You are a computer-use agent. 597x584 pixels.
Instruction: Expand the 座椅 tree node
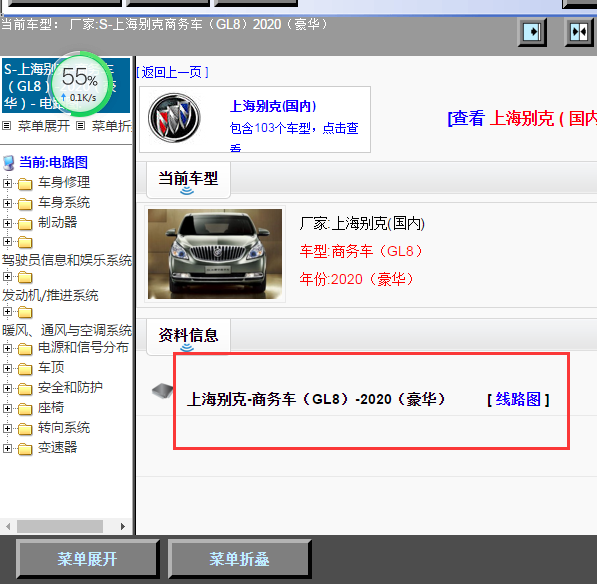[x=7, y=408]
